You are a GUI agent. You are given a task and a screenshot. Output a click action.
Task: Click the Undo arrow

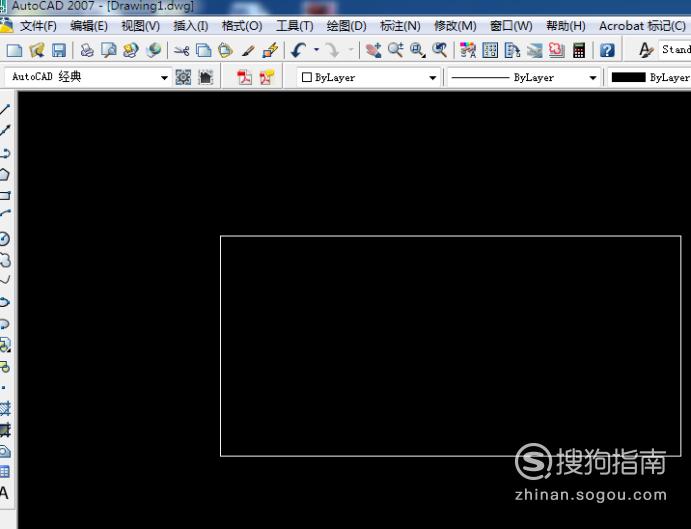299,50
